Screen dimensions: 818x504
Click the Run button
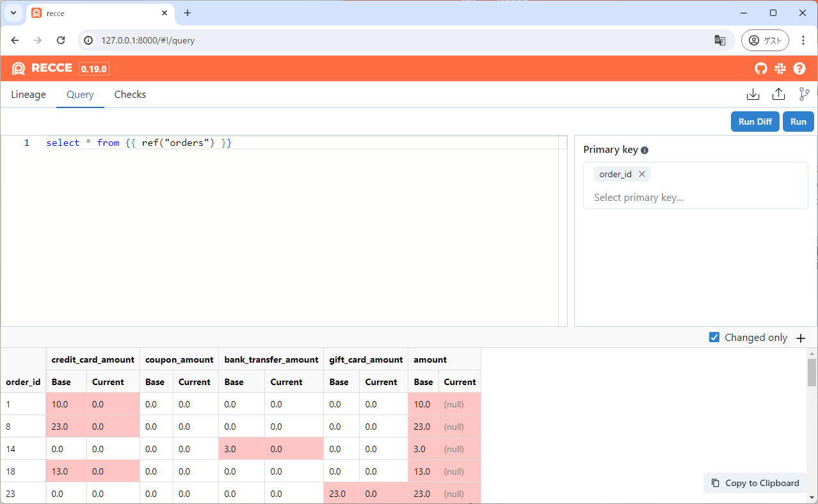pyautogui.click(x=798, y=122)
